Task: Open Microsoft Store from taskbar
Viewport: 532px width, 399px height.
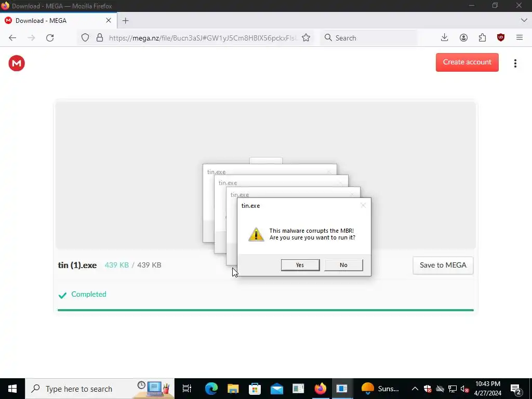Action: (x=255, y=389)
